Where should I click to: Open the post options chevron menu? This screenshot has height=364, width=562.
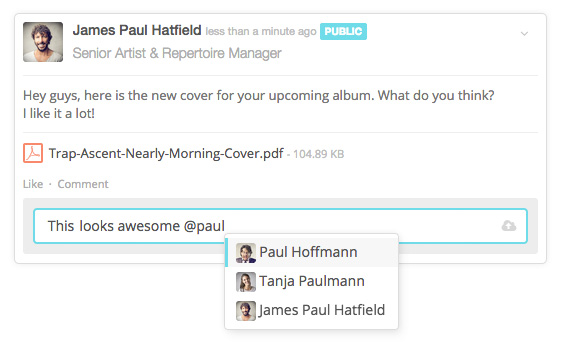[x=524, y=34]
